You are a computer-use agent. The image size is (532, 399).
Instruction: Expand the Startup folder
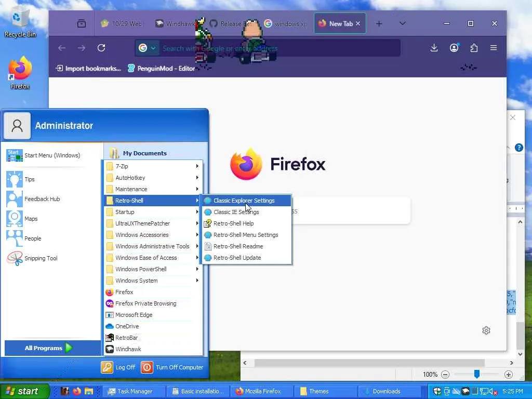(x=153, y=212)
